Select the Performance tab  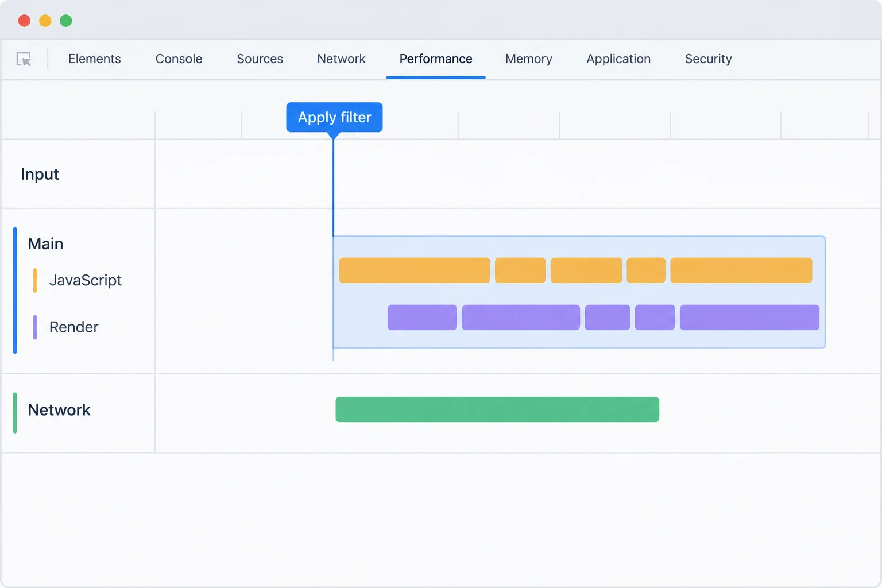(x=436, y=59)
